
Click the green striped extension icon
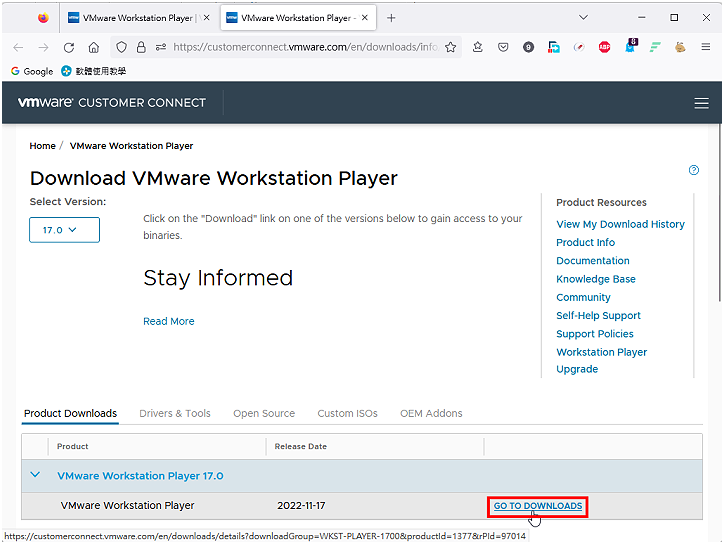coord(655,47)
